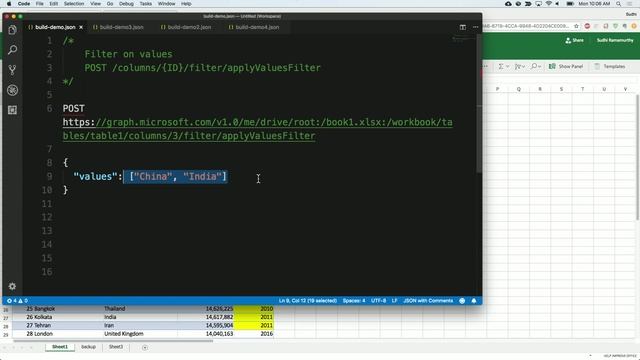Image resolution: width=640 pixels, height=360 pixels.
Task: Open the Explorer view in VS Code
Action: pyautogui.click(x=12, y=30)
